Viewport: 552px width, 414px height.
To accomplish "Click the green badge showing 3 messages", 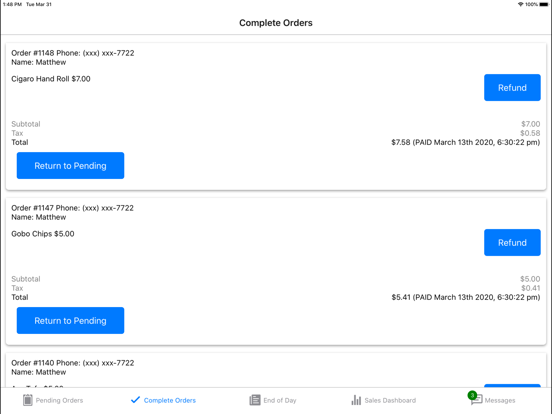I will (x=472, y=395).
